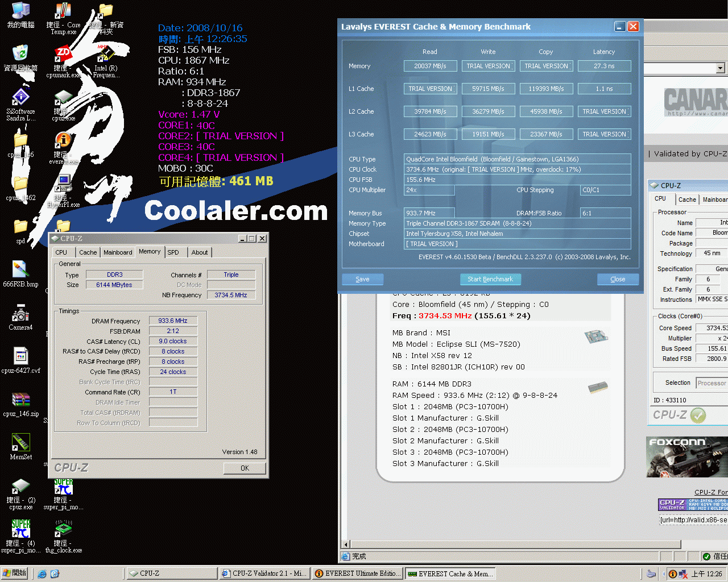
Task: Open the SiSoftware Sandra desktop icon
Action: point(20,105)
